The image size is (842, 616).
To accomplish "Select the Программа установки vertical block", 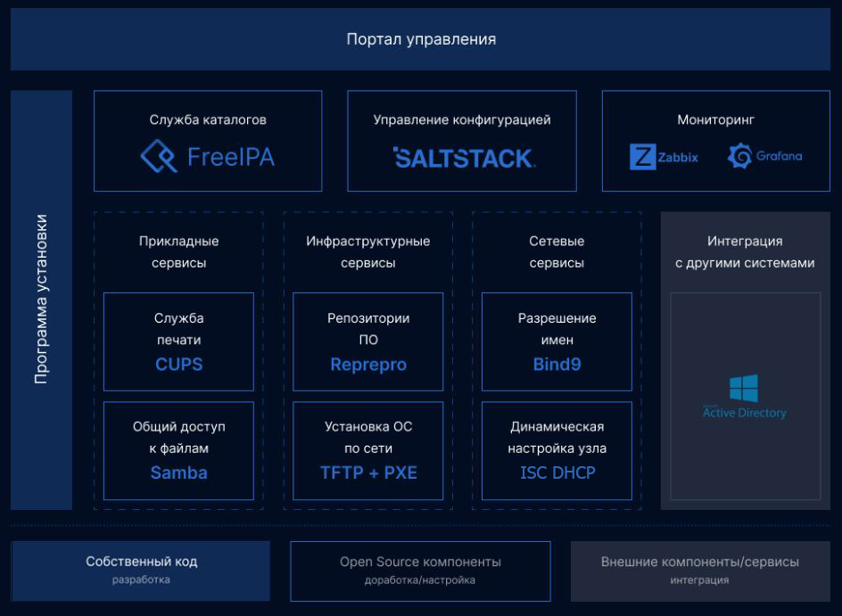I will [x=41, y=300].
